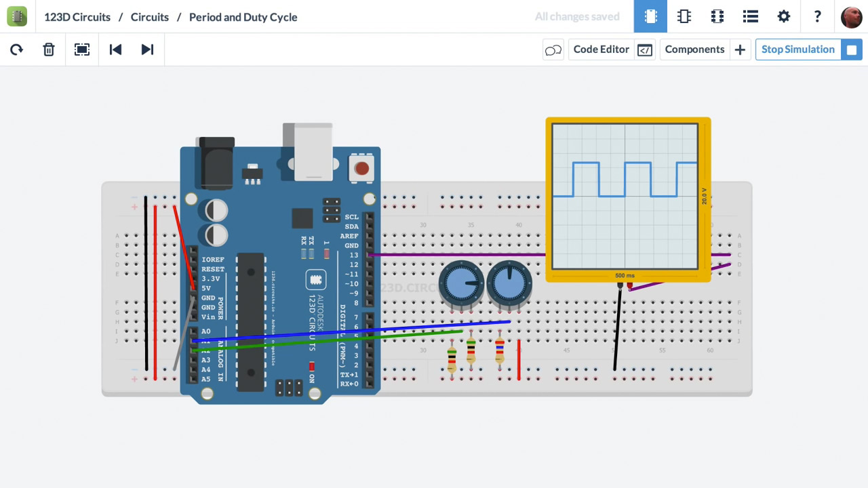
Task: Zoom to fit the circuit
Action: pos(82,49)
